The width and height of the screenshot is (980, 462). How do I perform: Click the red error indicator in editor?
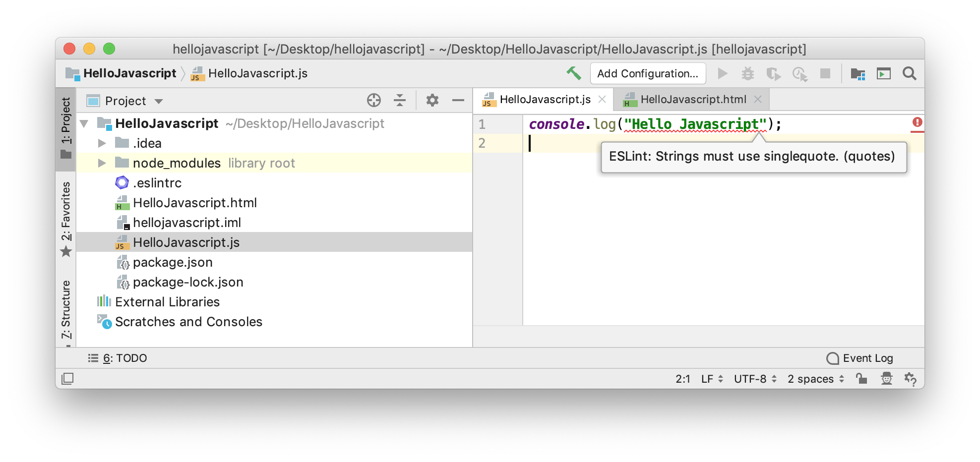(x=917, y=122)
